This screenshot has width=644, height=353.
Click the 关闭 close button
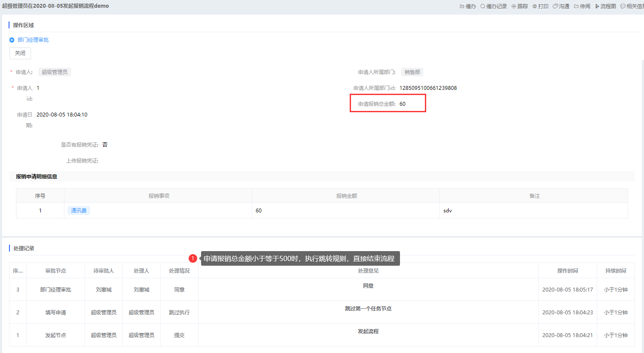(20, 53)
